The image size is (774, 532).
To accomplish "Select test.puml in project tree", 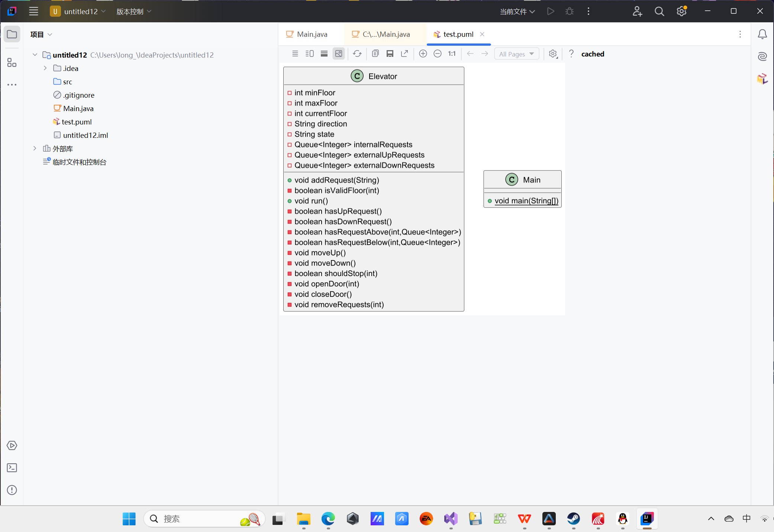I will (x=76, y=122).
